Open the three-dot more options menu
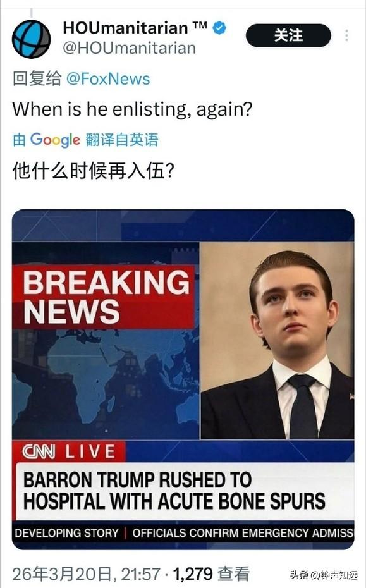Screen dimensions: 366x588 346,35
